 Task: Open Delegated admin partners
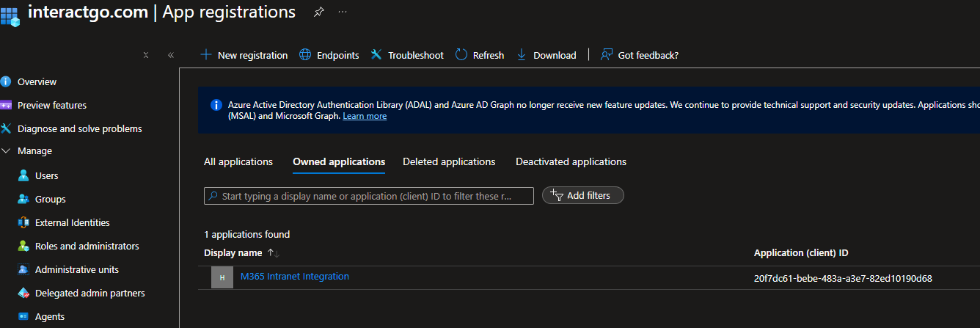[x=89, y=293]
